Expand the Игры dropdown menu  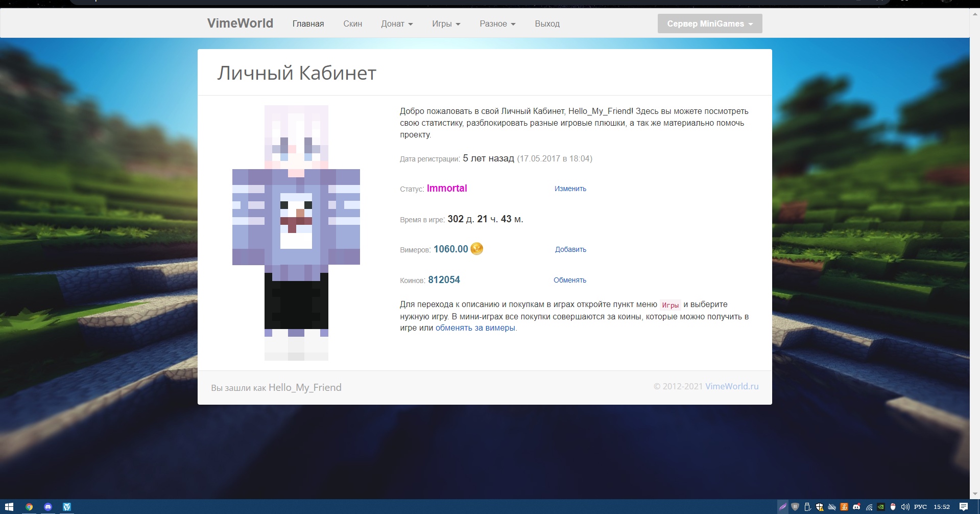446,24
